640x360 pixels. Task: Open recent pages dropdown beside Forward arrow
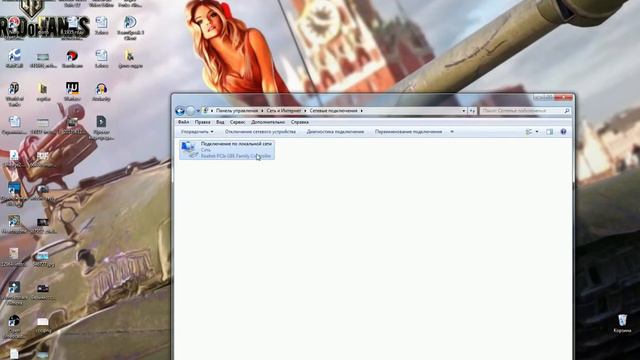coord(198,111)
